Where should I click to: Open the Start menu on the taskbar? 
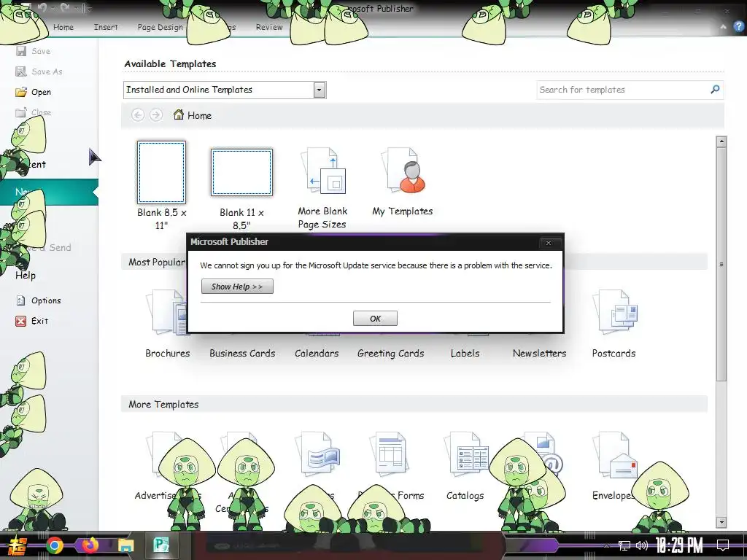(x=18, y=545)
